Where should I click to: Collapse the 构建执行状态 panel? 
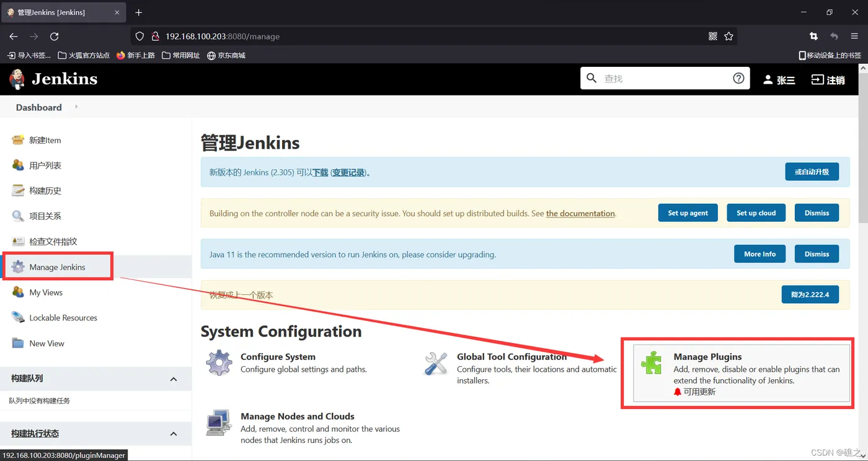(x=174, y=434)
